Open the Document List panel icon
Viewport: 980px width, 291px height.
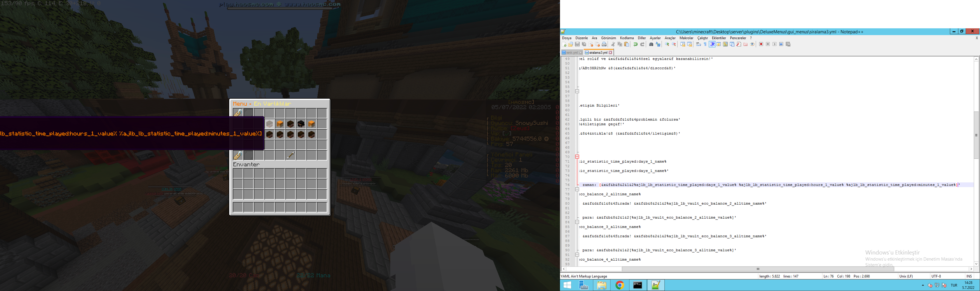[x=732, y=44]
